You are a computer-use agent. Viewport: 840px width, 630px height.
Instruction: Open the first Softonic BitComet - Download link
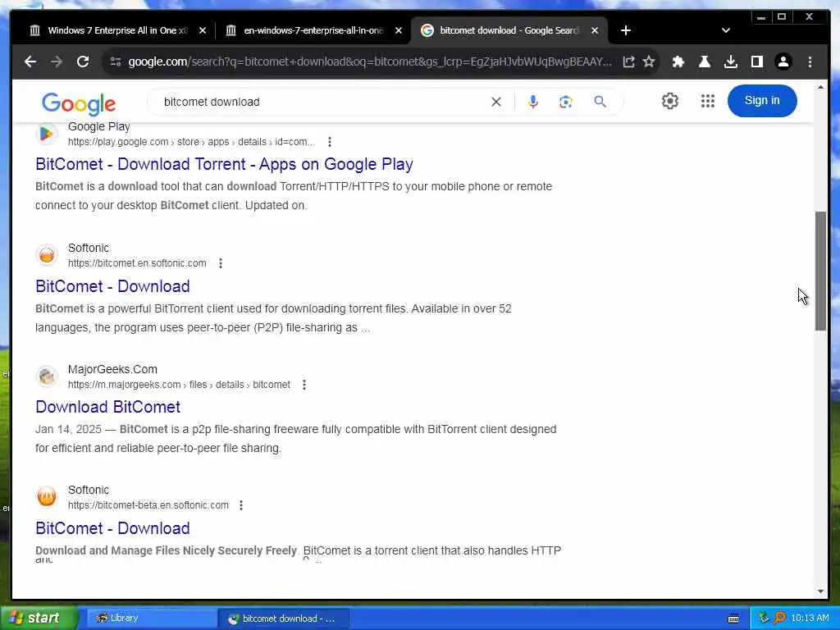pyautogui.click(x=112, y=286)
